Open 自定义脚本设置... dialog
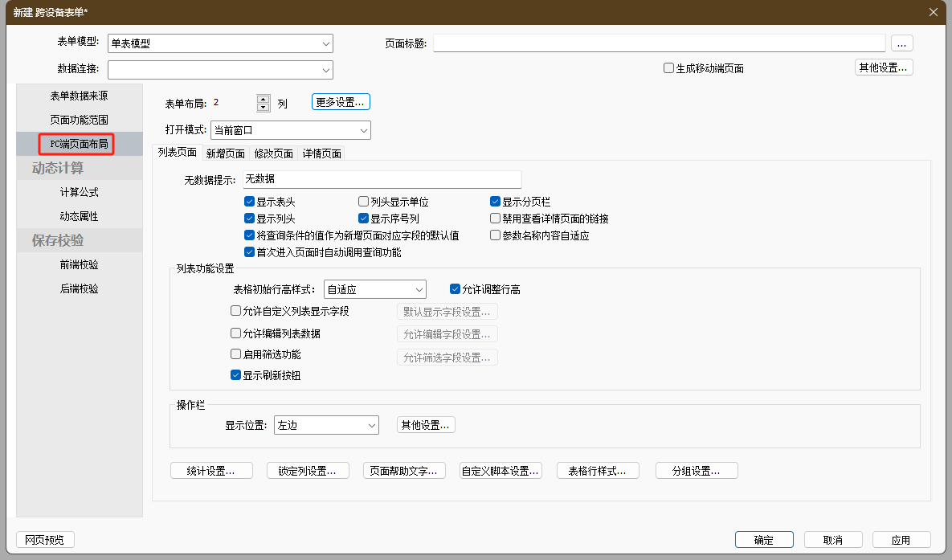 coord(501,471)
